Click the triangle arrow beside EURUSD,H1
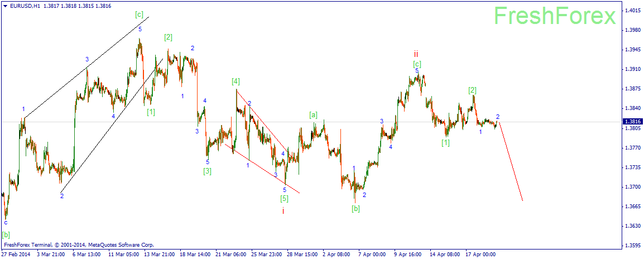The width and height of the screenshot is (644, 259). (4, 6)
